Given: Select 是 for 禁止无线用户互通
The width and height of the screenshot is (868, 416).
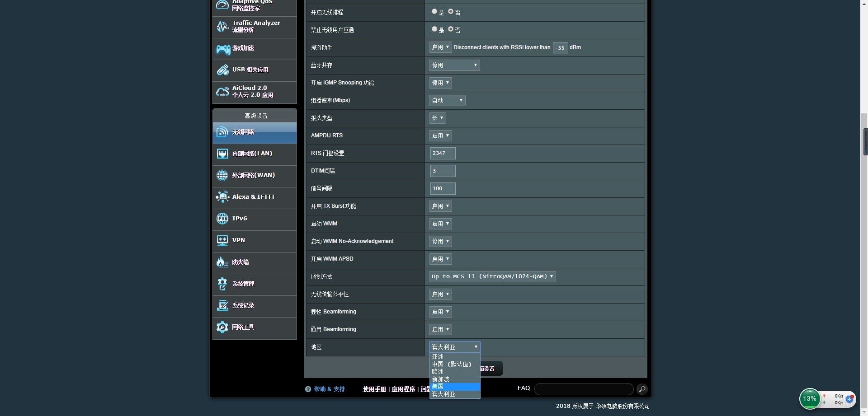Looking at the screenshot, I should pos(434,29).
